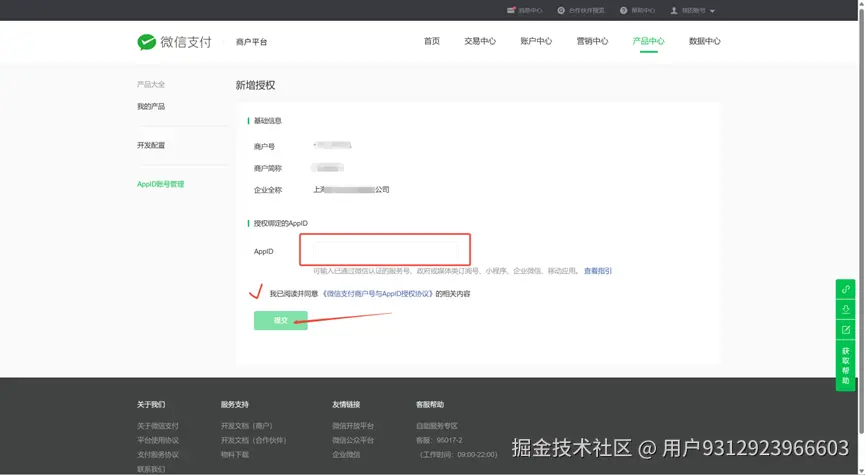Open the 关于微信支付 footer link
This screenshot has height=475, width=865.
tap(158, 426)
